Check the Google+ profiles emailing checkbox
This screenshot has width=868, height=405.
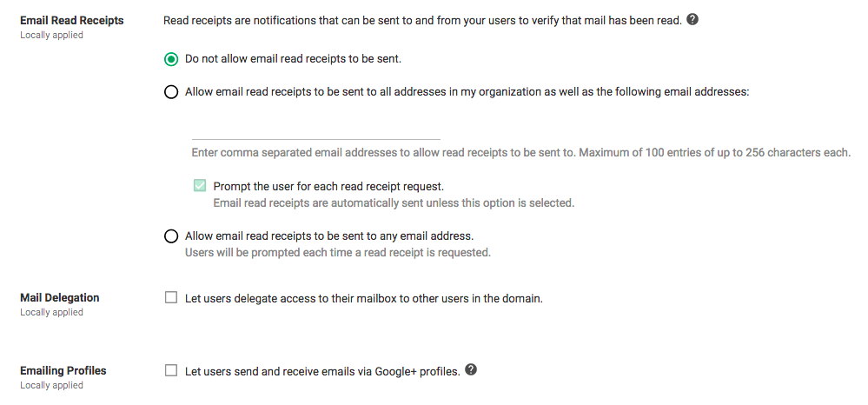click(x=171, y=371)
